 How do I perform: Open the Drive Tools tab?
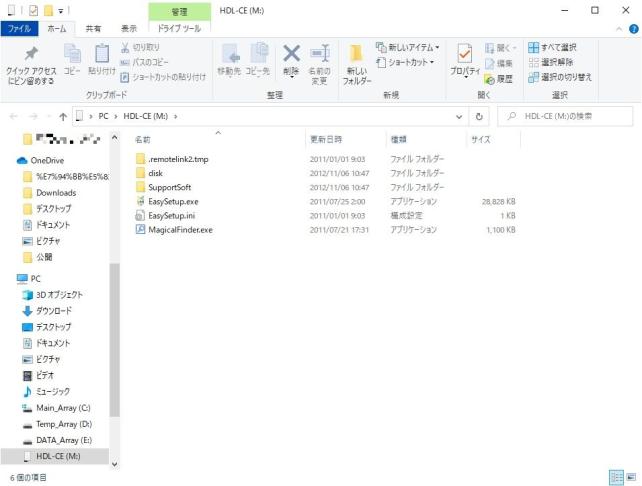tap(179, 29)
